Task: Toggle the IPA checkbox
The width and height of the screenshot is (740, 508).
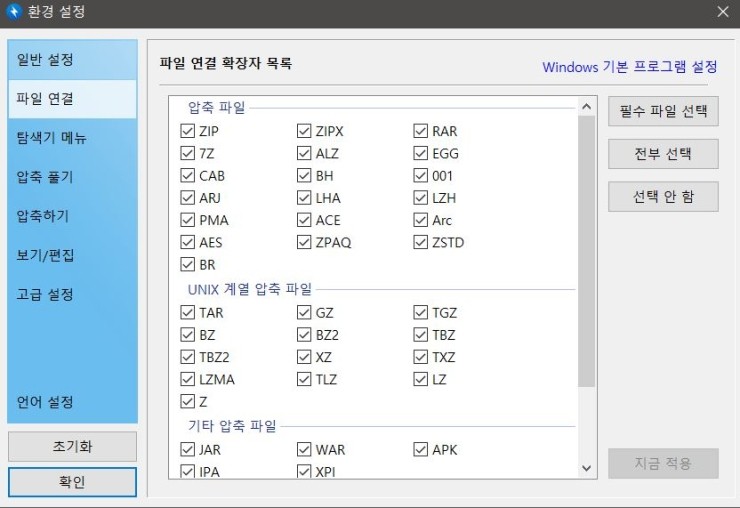Action: 187,471
